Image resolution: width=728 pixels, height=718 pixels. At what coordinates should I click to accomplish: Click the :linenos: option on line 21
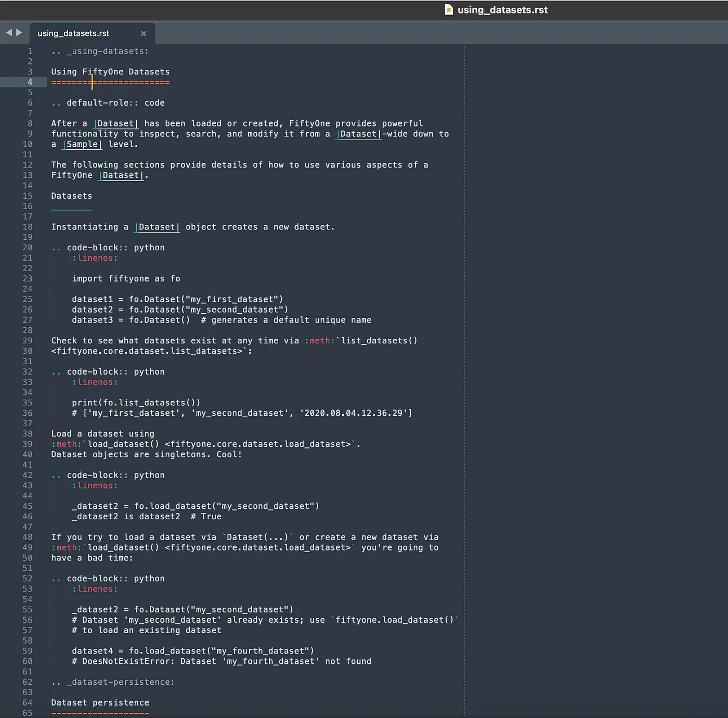95,258
